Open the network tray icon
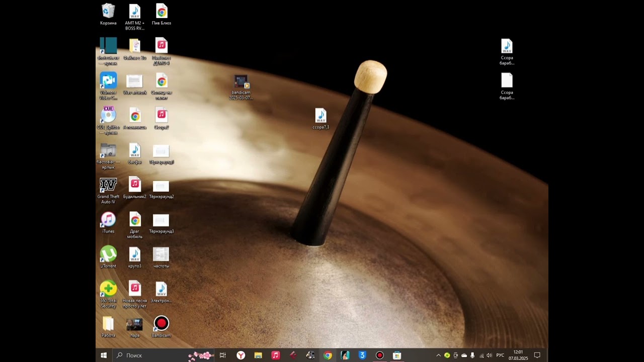 click(x=481, y=355)
